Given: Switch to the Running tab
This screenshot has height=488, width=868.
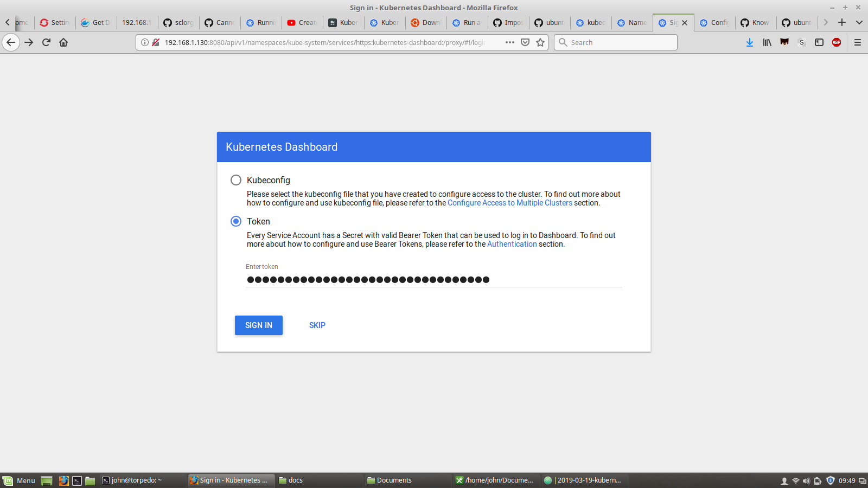Looking at the screenshot, I should click(261, 22).
